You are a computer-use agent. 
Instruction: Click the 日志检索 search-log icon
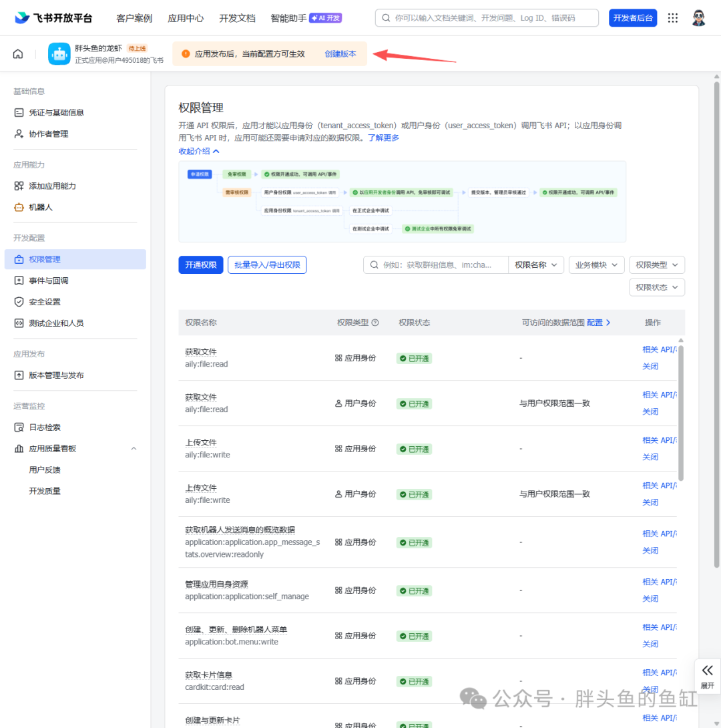(x=19, y=427)
